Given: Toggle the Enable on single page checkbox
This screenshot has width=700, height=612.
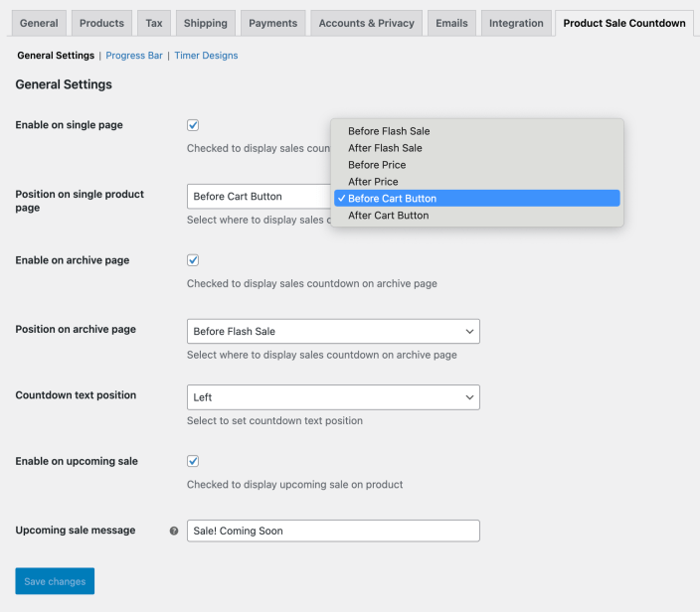Looking at the screenshot, I should pyautogui.click(x=193, y=125).
